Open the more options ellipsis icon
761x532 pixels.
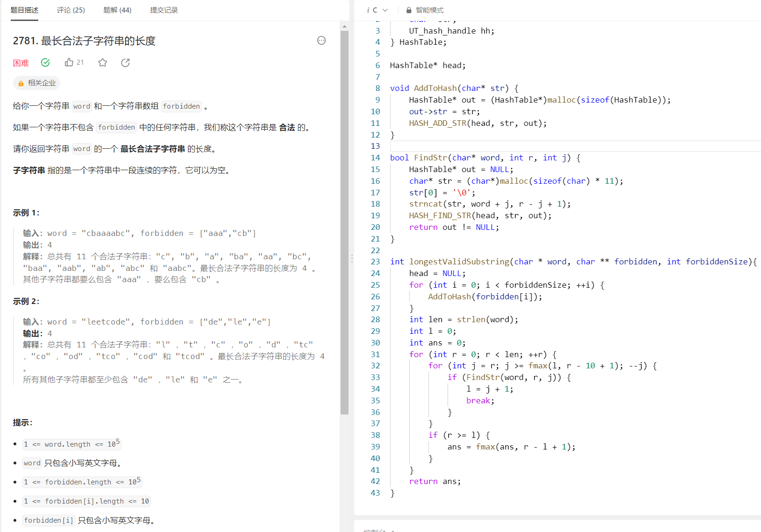(321, 41)
